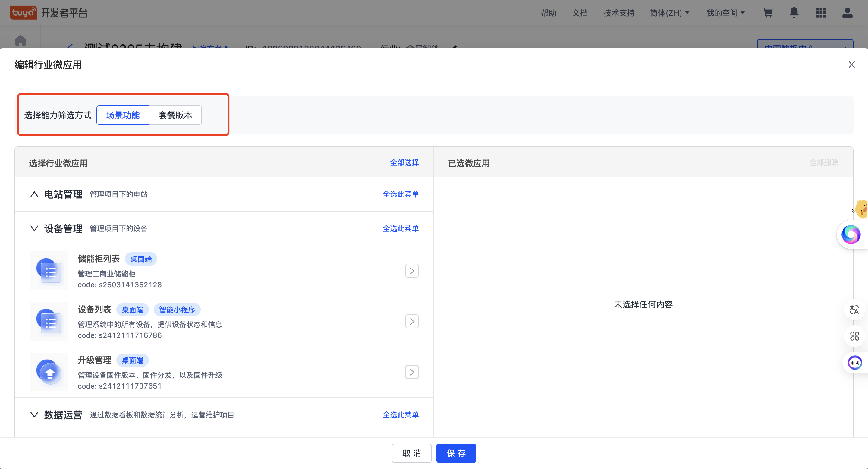
Task: Click text code: s2412111716786
Action: coord(120,335)
